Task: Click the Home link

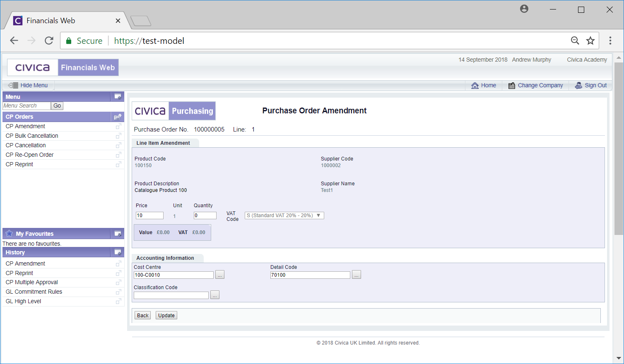Action: pos(489,85)
